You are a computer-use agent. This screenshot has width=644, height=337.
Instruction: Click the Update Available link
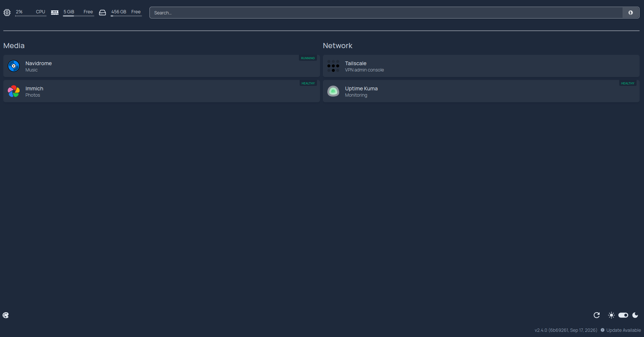pyautogui.click(x=624, y=330)
